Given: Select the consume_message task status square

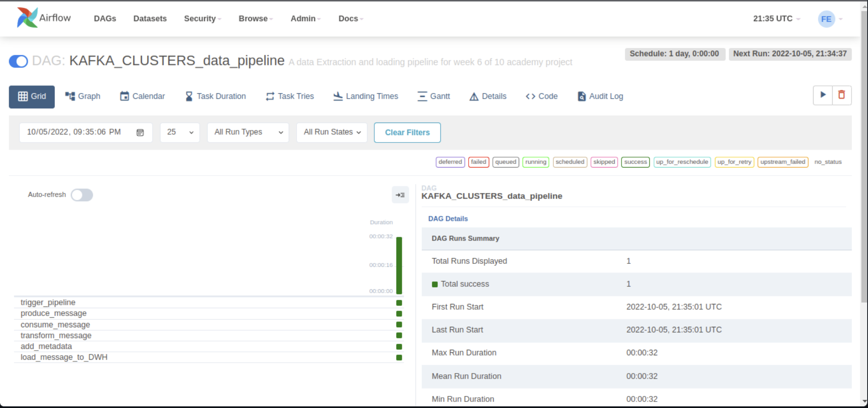Looking at the screenshot, I should pos(399,325).
